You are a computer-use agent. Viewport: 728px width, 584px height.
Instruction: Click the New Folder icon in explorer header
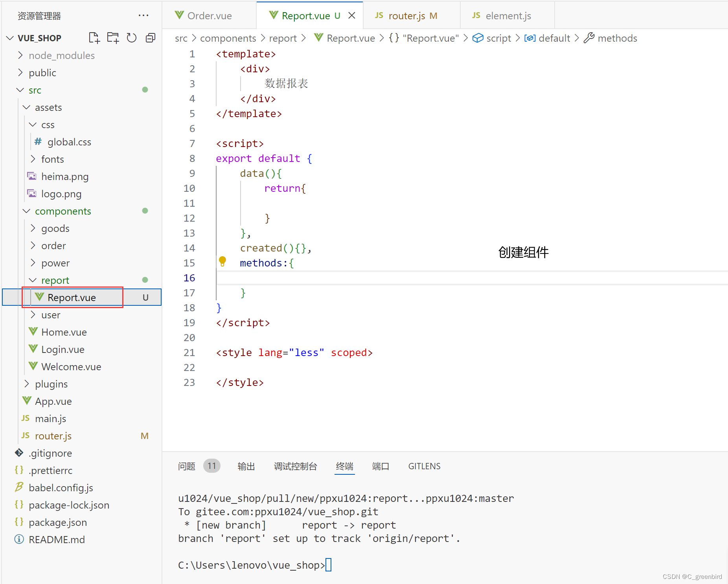point(113,38)
